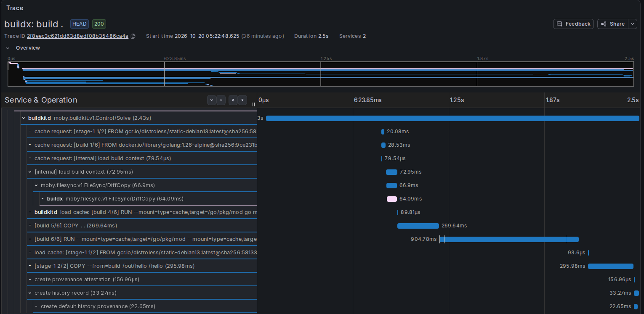Click the 295.98ms stage-1 COPY span bar
Image resolution: width=644 pixels, height=314 pixels.
tap(611, 266)
